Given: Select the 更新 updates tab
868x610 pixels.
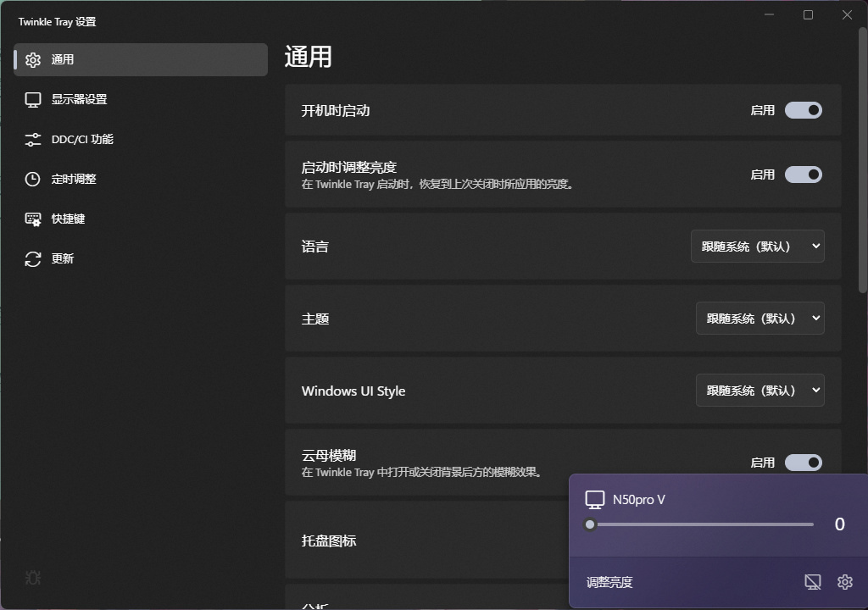Looking at the screenshot, I should click(141, 259).
